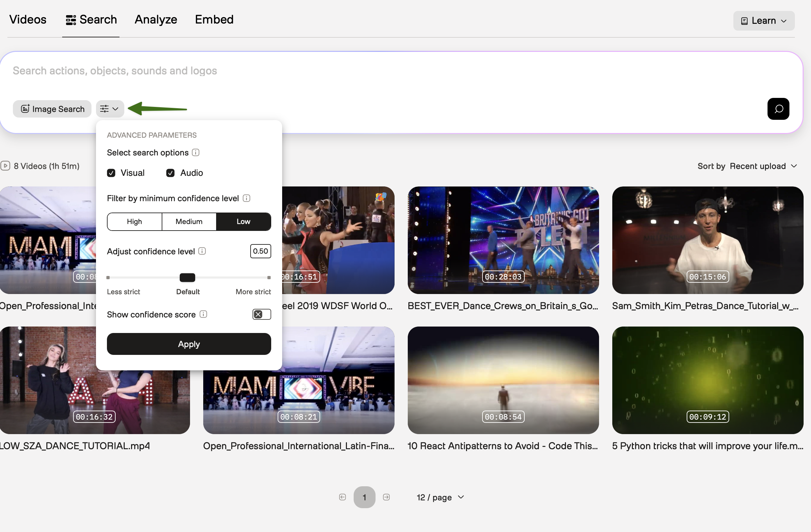Switch to the Embed tab
Viewport: 811px width, 532px height.
pos(214,19)
